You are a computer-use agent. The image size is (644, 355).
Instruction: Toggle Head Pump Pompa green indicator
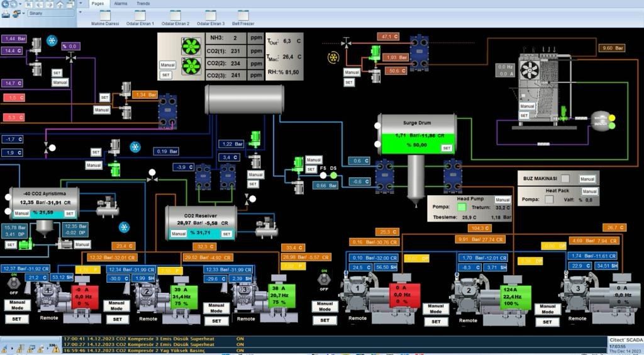462,206
